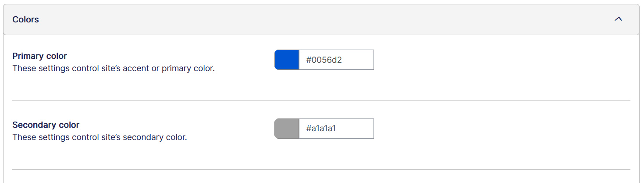Click the "#" symbol in secondary hex field
Image resolution: width=644 pixels, height=183 pixels.
pyautogui.click(x=309, y=129)
